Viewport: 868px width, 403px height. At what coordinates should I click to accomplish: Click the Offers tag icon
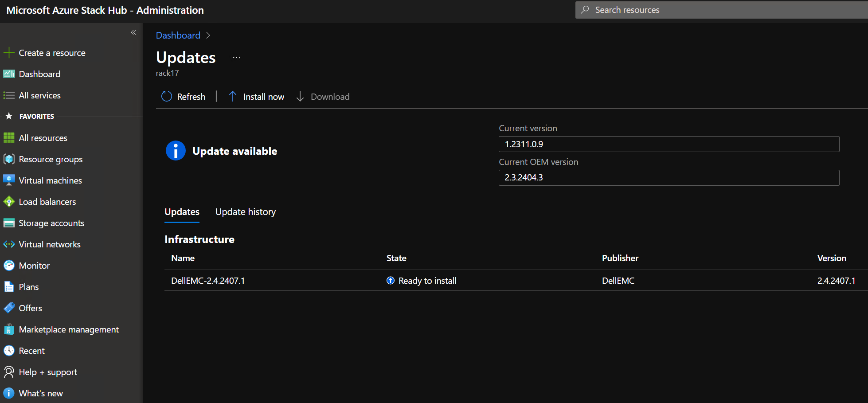(9, 308)
